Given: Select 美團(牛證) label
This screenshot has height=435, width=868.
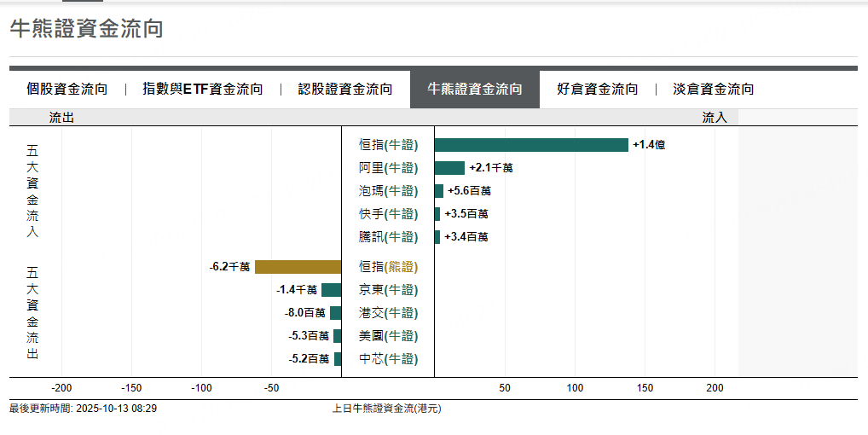Looking at the screenshot, I should [388, 336].
